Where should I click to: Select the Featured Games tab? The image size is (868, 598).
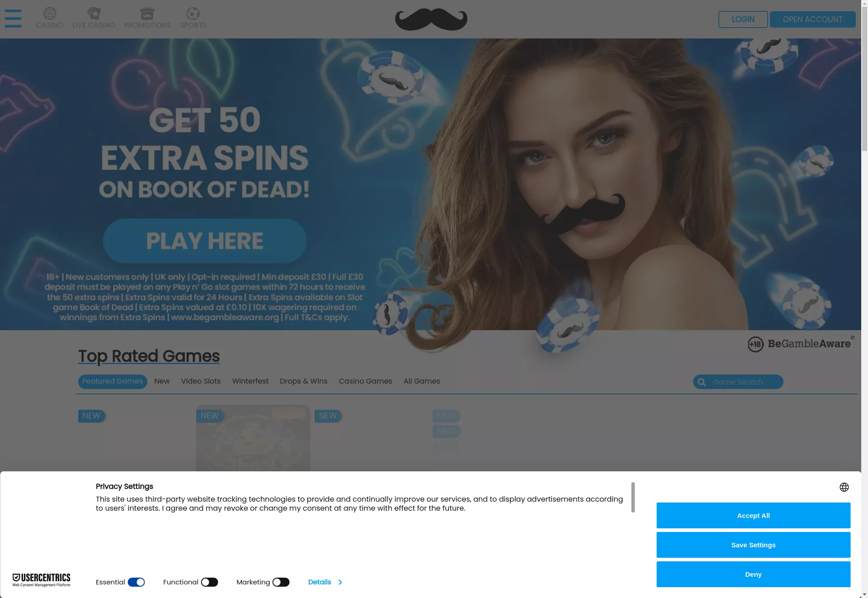pyautogui.click(x=113, y=381)
